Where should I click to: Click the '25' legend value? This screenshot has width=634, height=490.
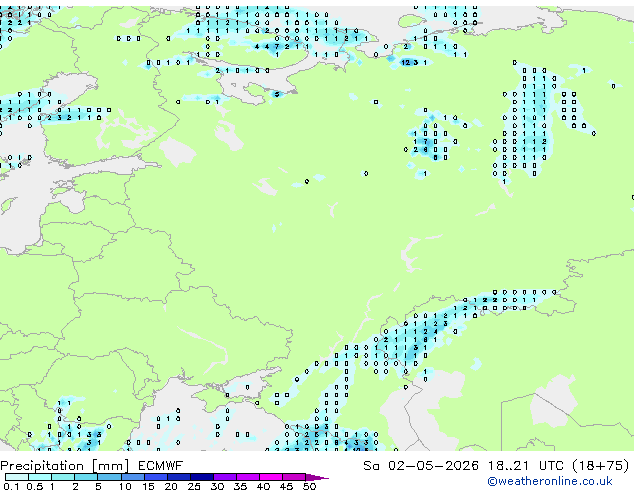point(194,486)
